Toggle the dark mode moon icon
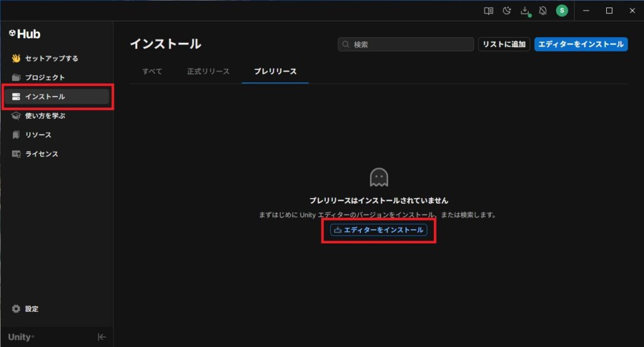Screen dimensions: 644x347 (506, 11)
